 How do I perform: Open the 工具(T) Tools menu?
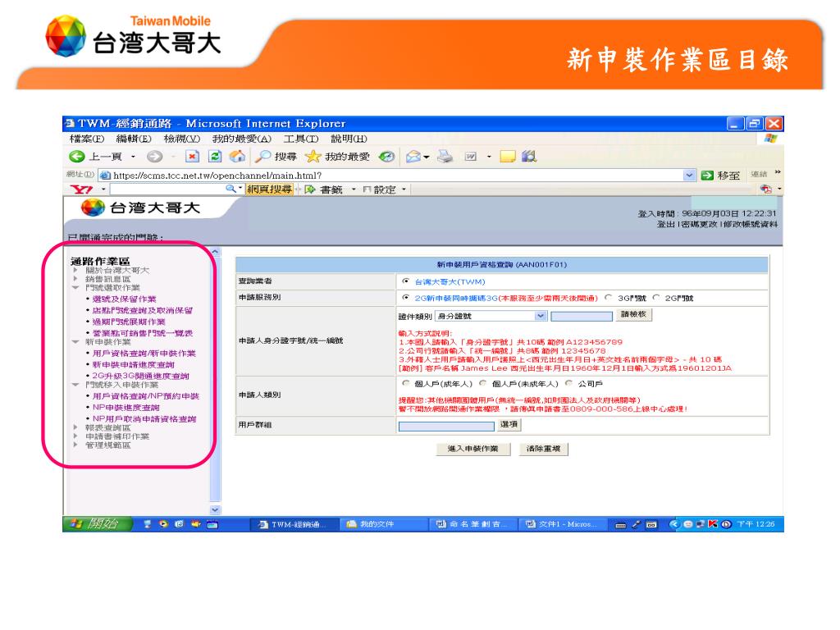[301, 139]
